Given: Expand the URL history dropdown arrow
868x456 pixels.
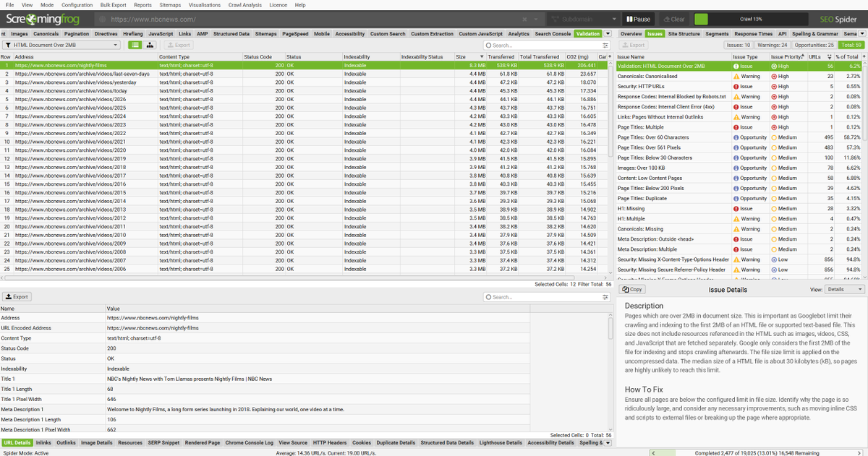Looking at the screenshot, I should (x=536, y=20).
